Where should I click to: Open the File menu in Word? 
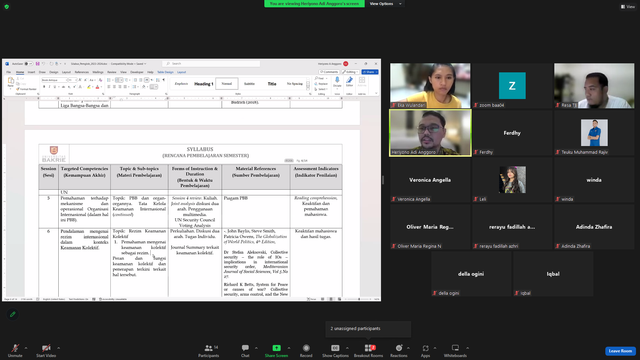(9, 72)
